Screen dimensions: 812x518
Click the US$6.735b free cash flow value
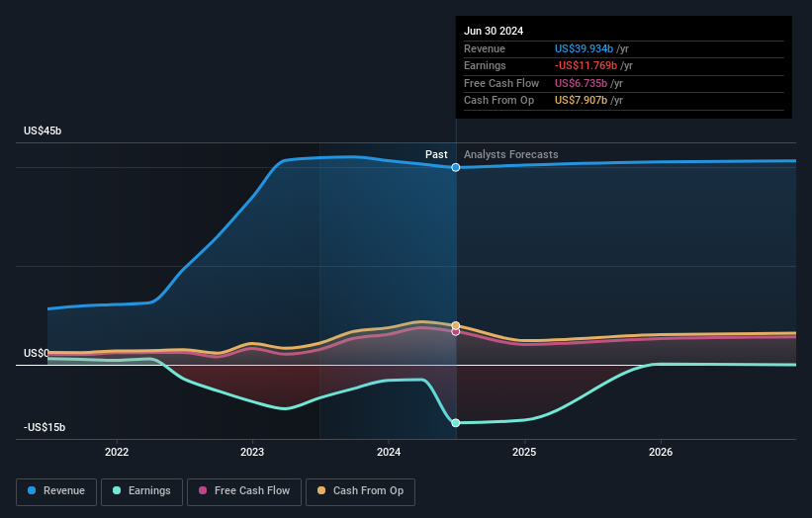coord(581,83)
